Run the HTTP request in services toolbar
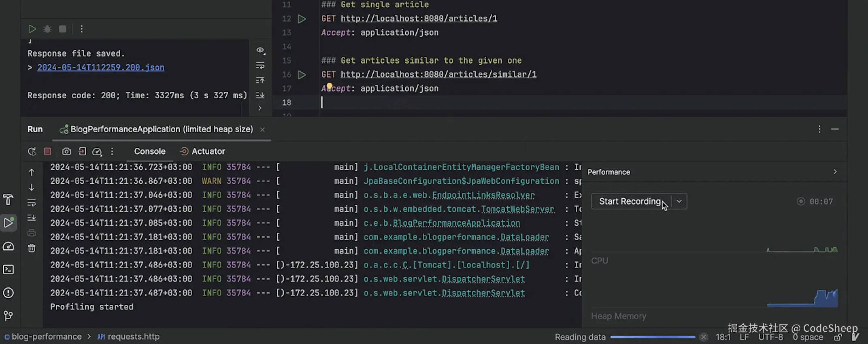The width and height of the screenshot is (868, 344). coord(32,29)
